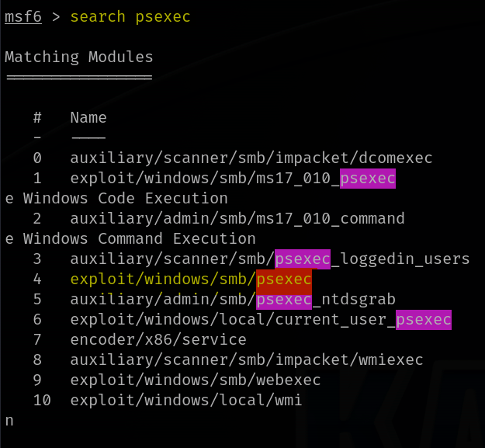This screenshot has width=485, height=448.
Task: Click highlighted psexec in current_user_psexec
Action: point(424,320)
